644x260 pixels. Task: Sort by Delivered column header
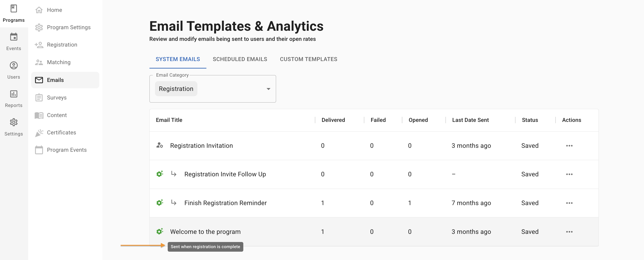[x=333, y=120]
